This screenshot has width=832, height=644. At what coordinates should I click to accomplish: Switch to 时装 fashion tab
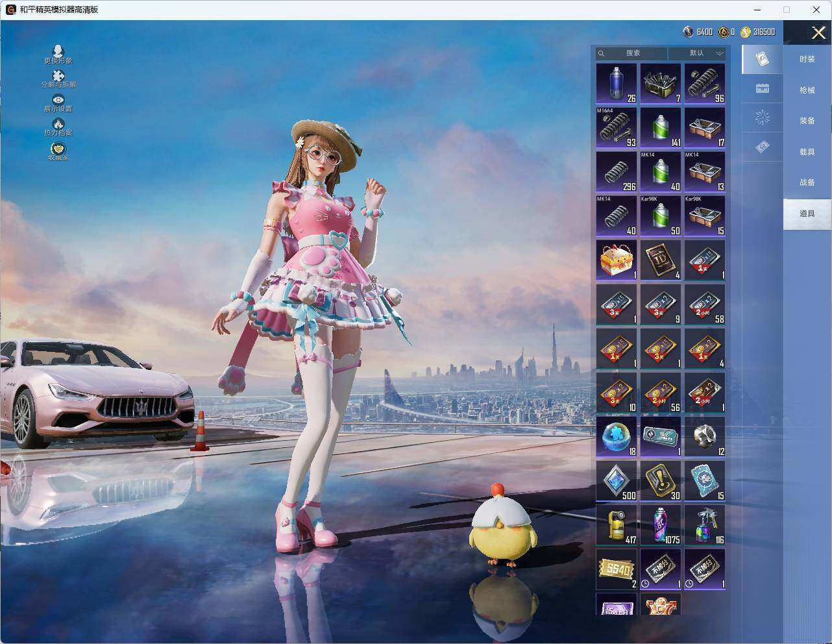tap(807, 59)
